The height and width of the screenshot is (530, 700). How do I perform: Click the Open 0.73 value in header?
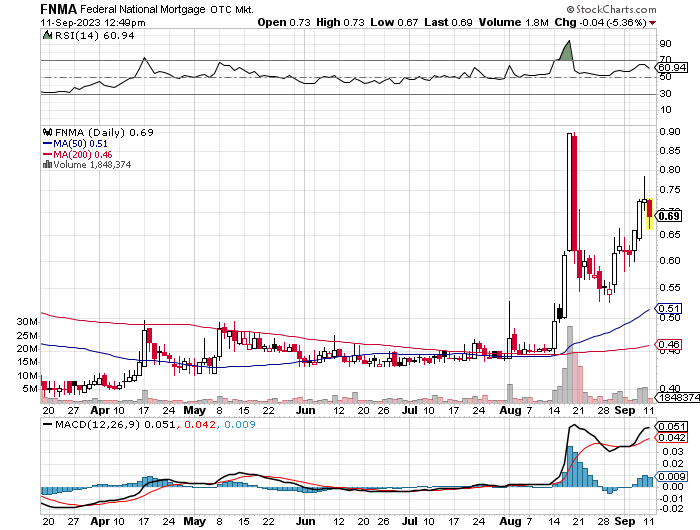pos(283,22)
